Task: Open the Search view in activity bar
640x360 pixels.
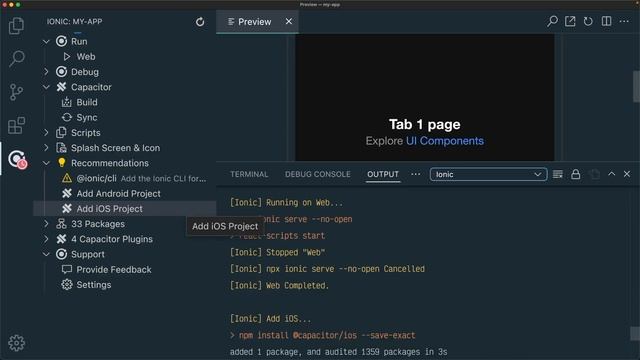Action: coord(16,58)
